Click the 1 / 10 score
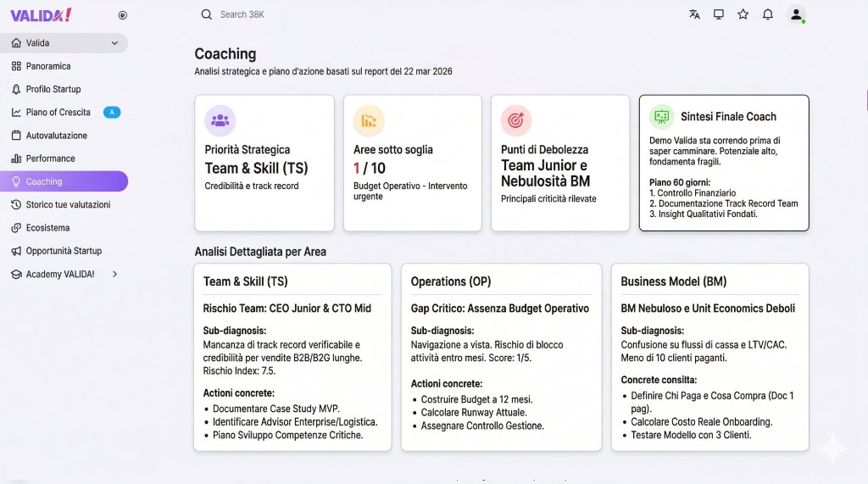The image size is (868, 484). [x=370, y=169]
